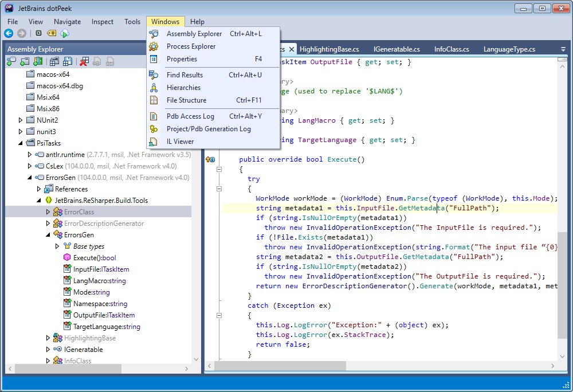The height and width of the screenshot is (392, 573).
Task: Collapse the PsiTasks folder node
Action: (x=21, y=143)
